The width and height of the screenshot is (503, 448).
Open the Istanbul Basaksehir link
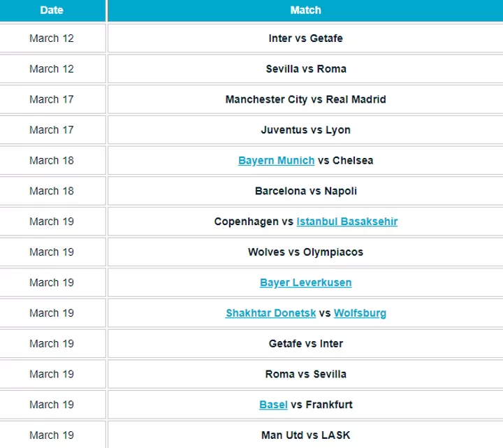pos(347,222)
